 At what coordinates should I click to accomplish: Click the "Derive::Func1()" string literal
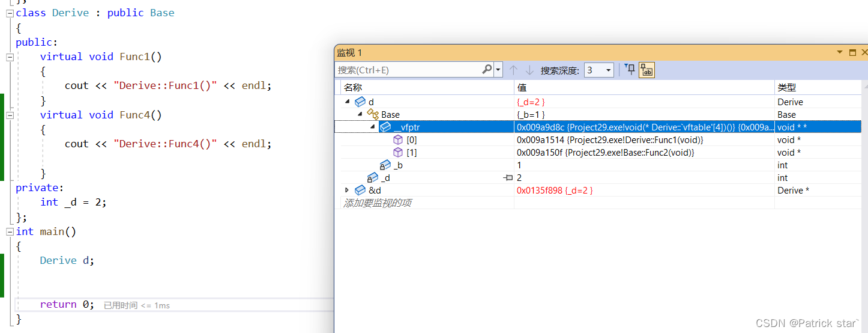[x=165, y=85]
